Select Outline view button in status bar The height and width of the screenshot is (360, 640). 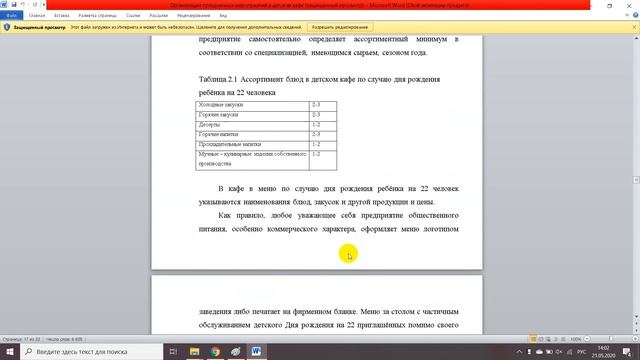coord(556,339)
